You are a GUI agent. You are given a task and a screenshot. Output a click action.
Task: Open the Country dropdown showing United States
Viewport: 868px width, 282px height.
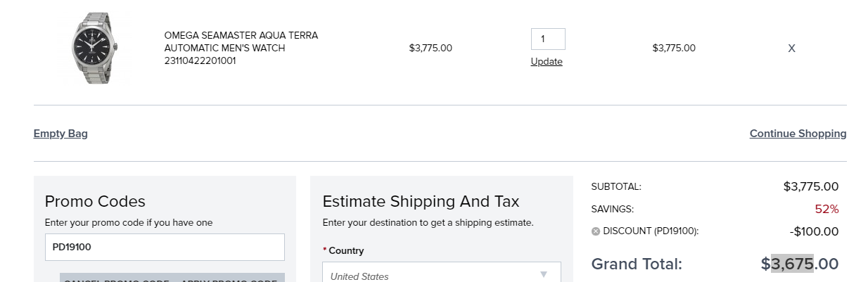pyautogui.click(x=442, y=274)
